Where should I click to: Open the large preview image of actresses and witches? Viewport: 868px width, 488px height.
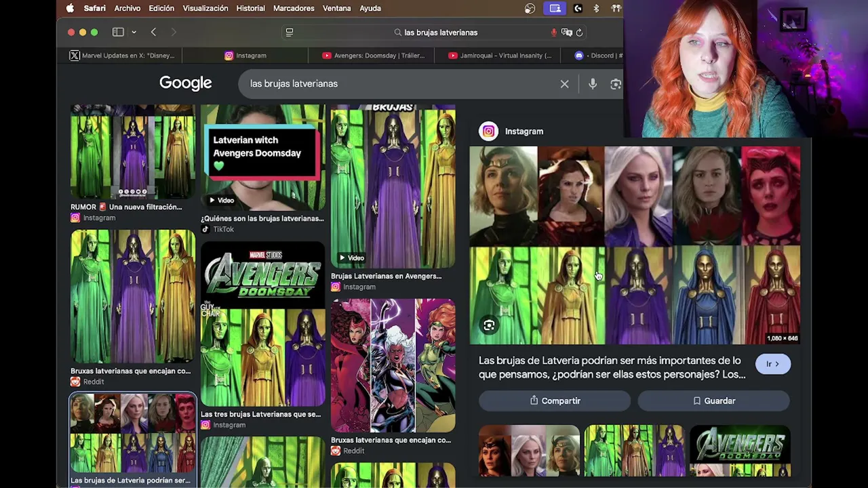635,245
